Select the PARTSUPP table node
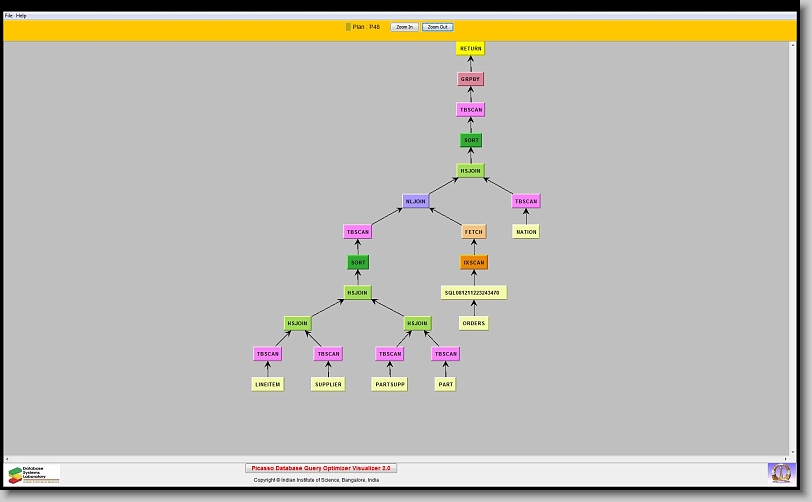 tap(389, 384)
